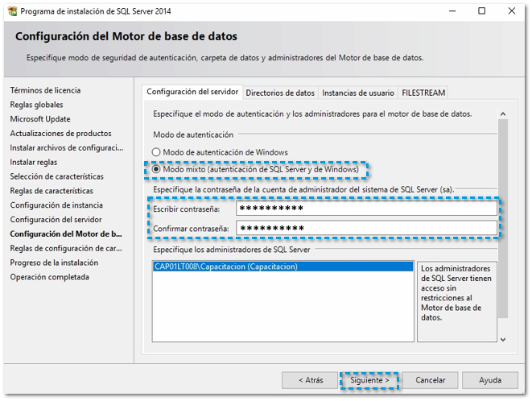Viewport: 532px width, 401px height.
Task: Click the scroll up arrow of panel
Action: pyautogui.click(x=503, y=114)
